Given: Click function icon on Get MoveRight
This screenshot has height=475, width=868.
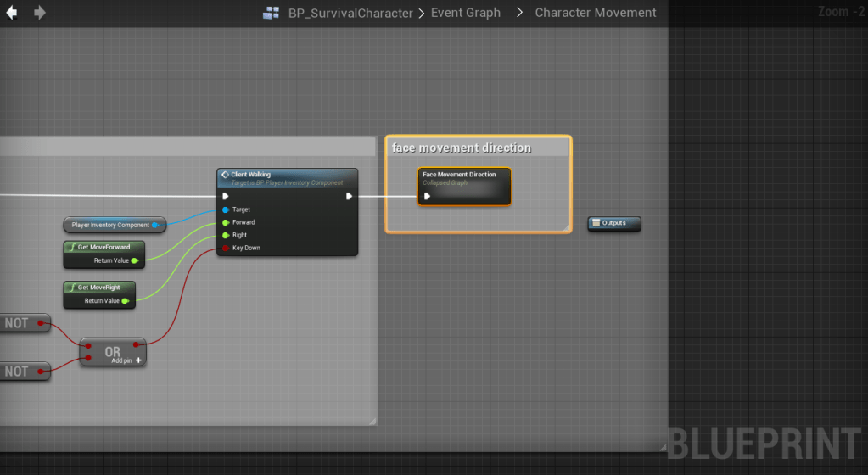Looking at the screenshot, I should coord(72,288).
